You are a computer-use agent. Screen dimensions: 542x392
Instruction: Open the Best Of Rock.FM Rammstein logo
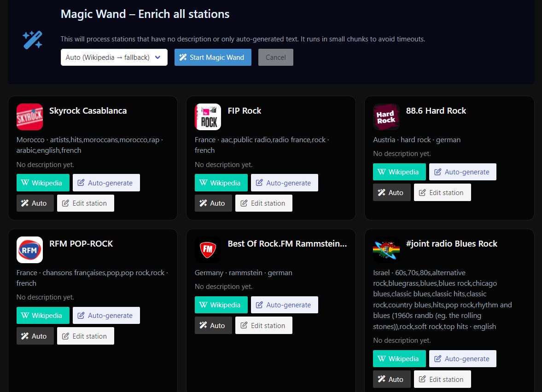click(x=208, y=250)
